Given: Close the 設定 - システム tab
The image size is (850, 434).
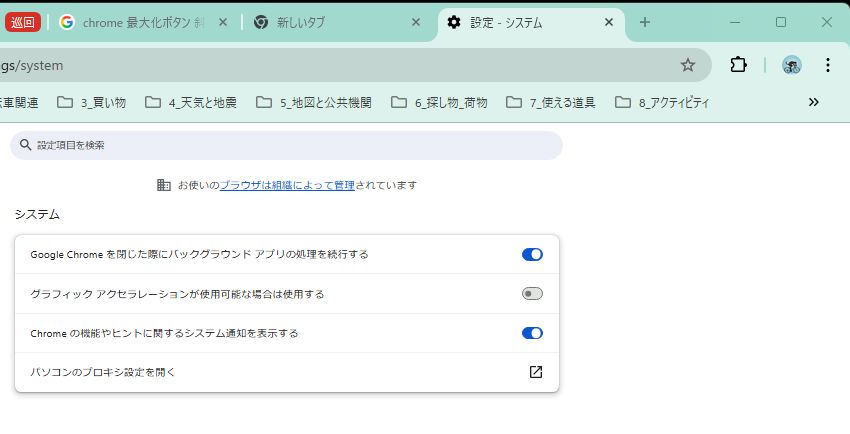Looking at the screenshot, I should (607, 22).
